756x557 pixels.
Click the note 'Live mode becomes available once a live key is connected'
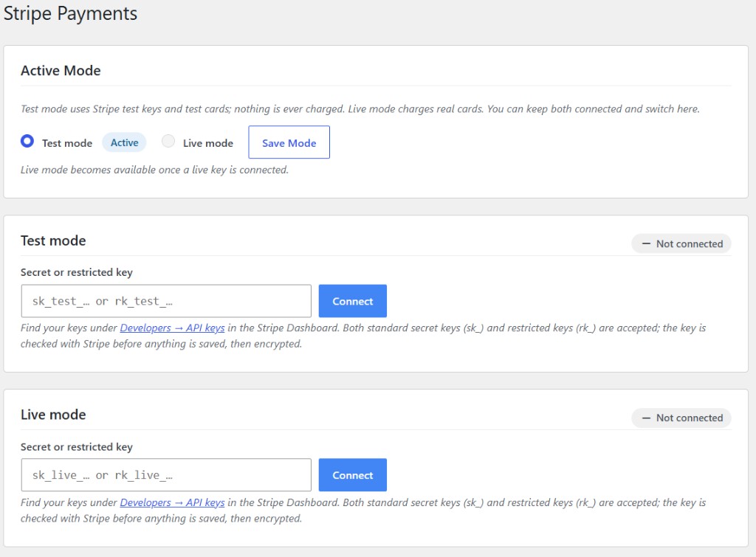click(x=154, y=170)
